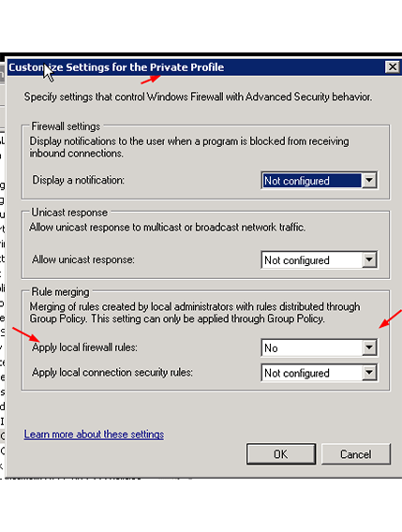Image resolution: width=402 pixels, height=532 pixels.
Task: Expand the Allow unicast response dropdown arrow
Action: pos(369,259)
